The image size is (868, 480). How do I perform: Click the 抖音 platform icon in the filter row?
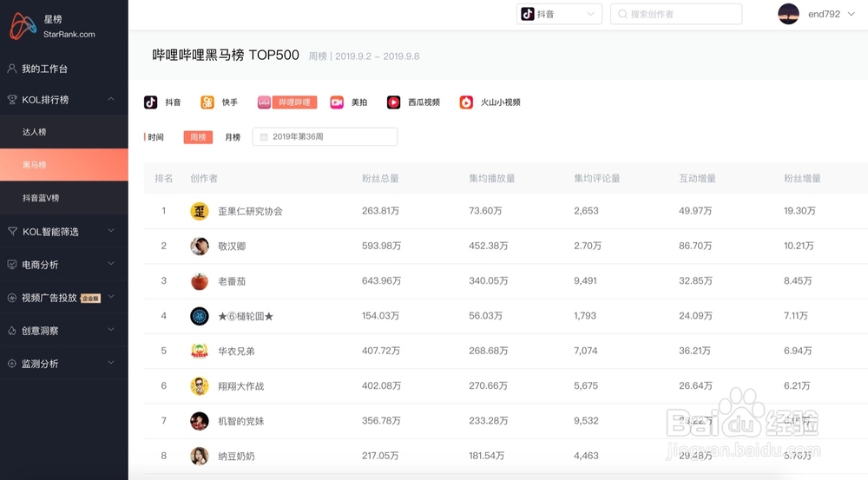click(150, 102)
